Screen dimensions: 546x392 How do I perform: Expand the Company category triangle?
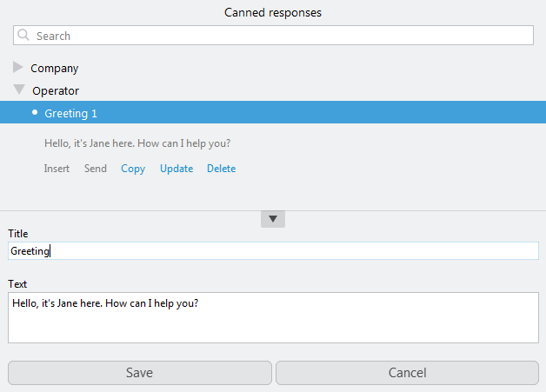[x=18, y=67]
